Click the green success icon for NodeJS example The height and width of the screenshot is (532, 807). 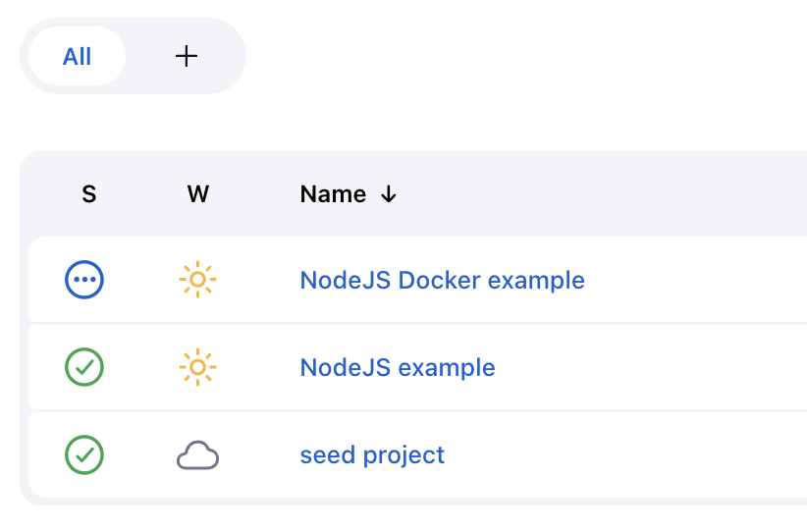84,367
